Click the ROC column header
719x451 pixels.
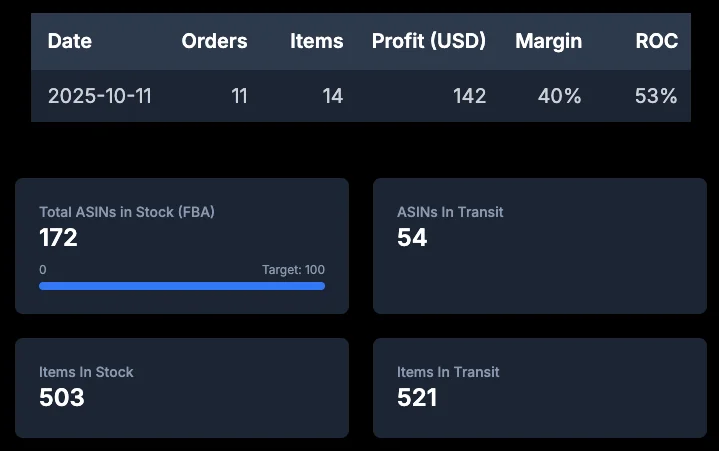coord(656,41)
